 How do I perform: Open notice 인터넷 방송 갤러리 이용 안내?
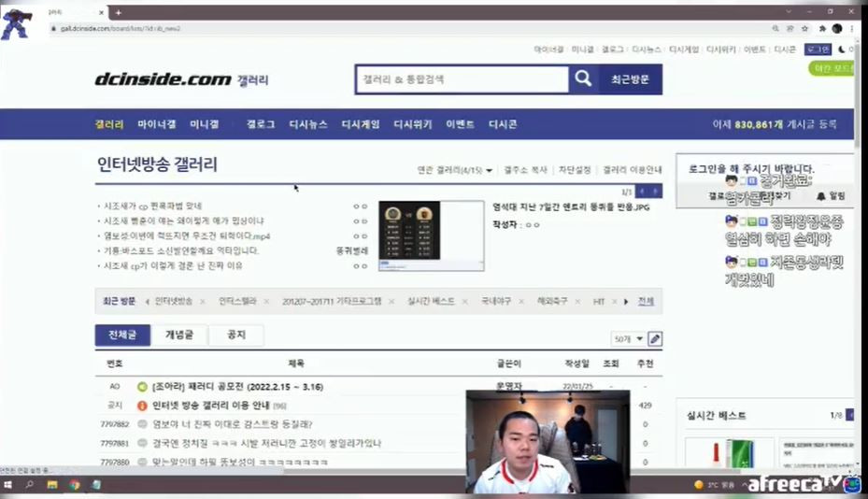tap(211, 406)
